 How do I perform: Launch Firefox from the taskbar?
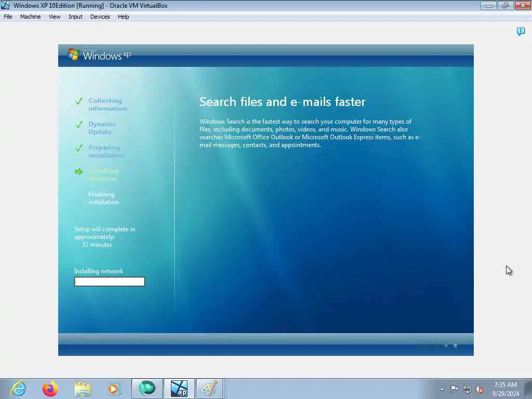click(50, 389)
